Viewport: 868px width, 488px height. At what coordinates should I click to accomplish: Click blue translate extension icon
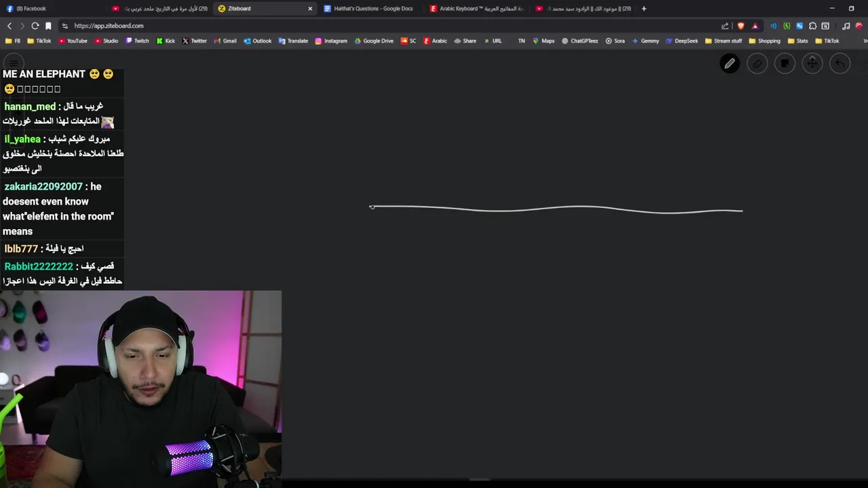pyautogui.click(x=800, y=26)
